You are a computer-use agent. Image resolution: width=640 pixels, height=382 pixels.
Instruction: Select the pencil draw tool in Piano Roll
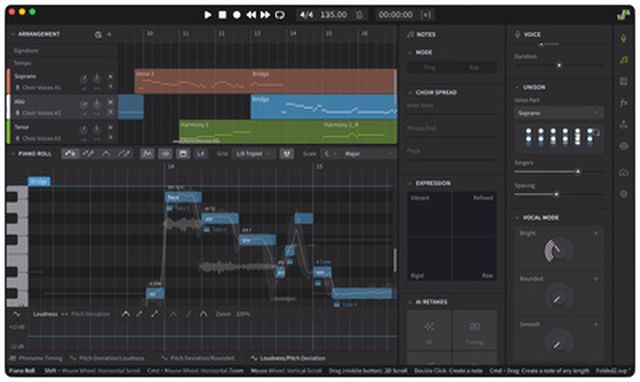pos(124,153)
